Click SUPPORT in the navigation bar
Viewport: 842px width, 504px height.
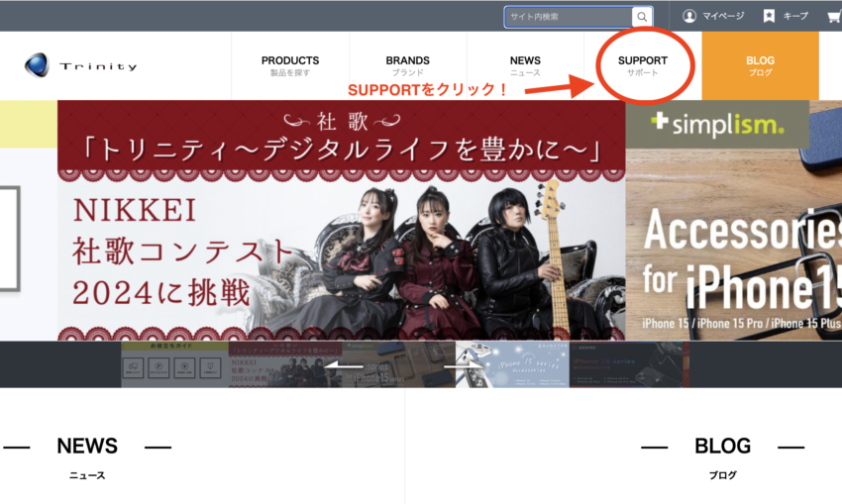(643, 65)
